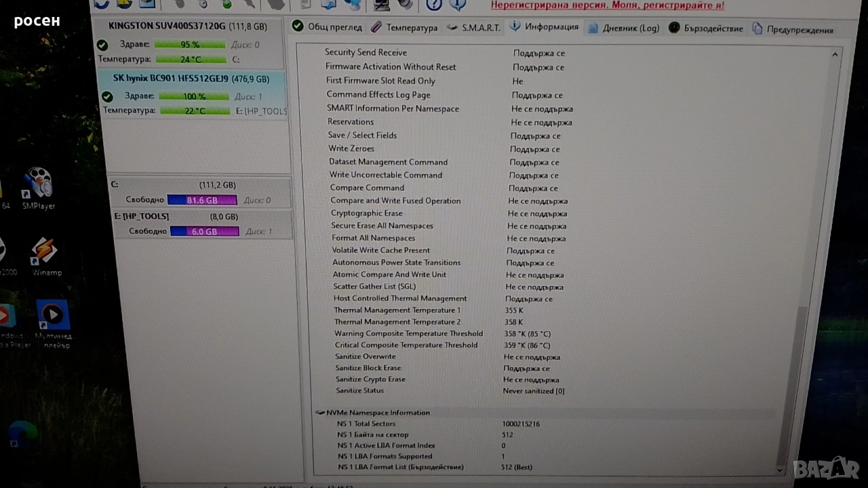Click the info bubble toolbar icon
The image size is (868, 488).
pyautogui.click(x=458, y=5)
